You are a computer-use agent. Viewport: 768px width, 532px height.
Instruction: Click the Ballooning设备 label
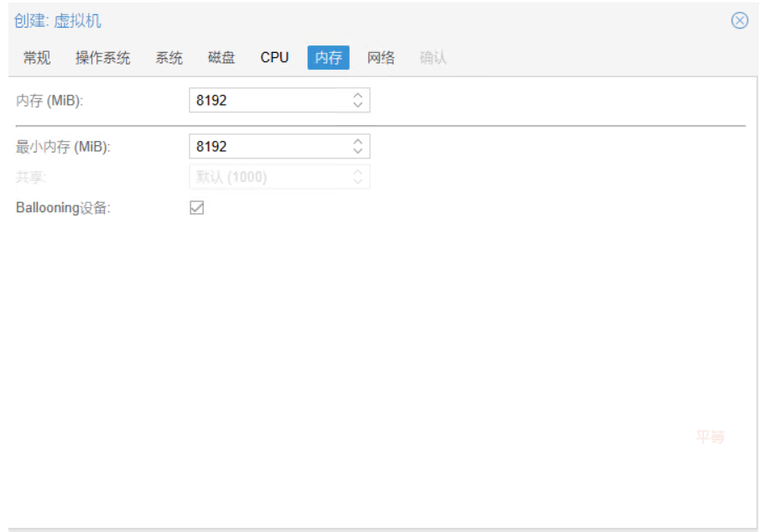pyautogui.click(x=63, y=208)
